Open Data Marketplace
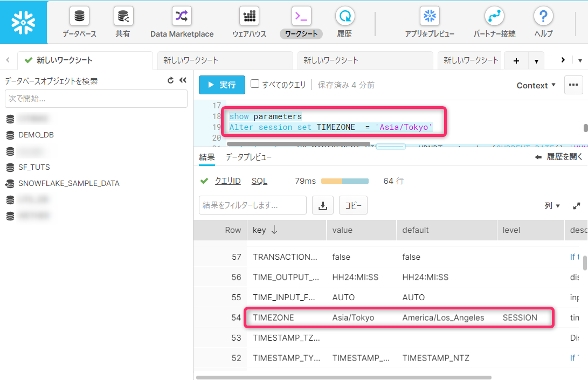 182,23
